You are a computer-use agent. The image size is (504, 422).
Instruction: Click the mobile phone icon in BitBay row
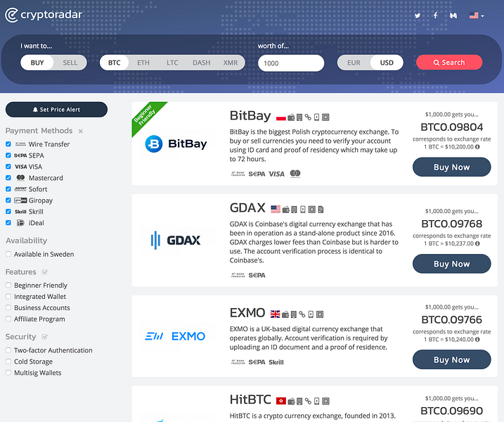tap(316, 117)
